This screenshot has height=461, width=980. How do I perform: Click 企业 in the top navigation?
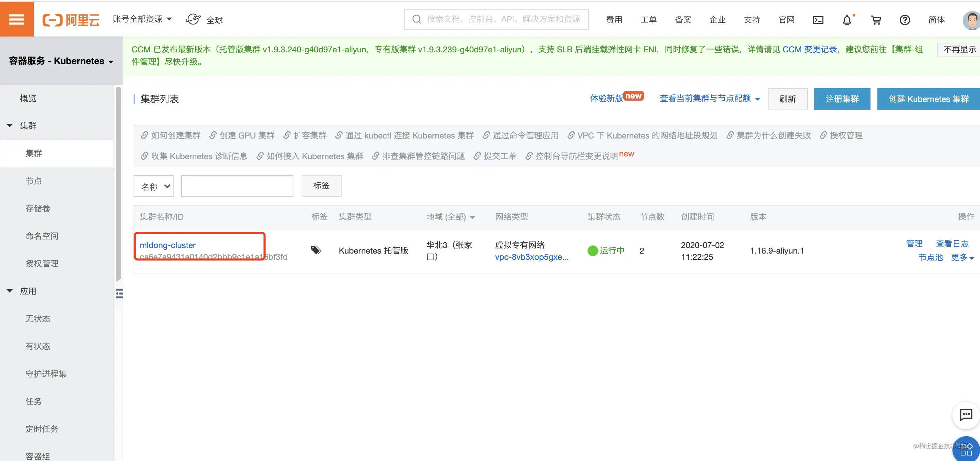point(717,20)
